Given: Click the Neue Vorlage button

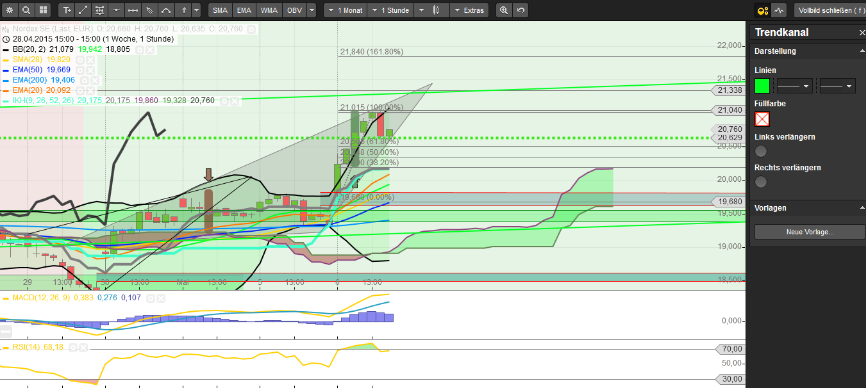Looking at the screenshot, I should [810, 232].
